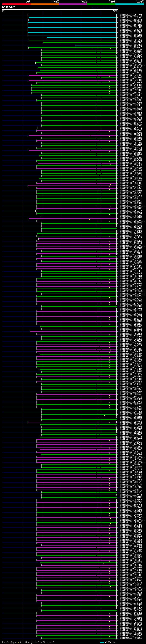The image size is (146, 644).
Task: Select the UniRef100_Q6MDD0 label
Action: 131,70
